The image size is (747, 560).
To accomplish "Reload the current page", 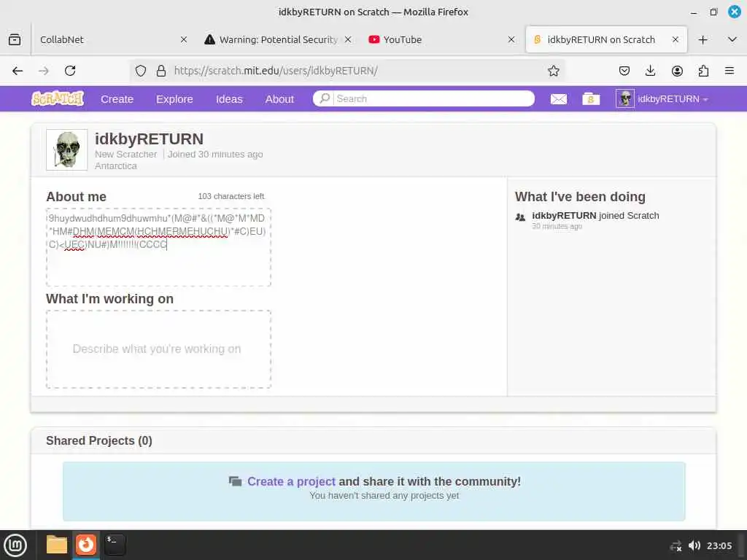I will (x=70, y=71).
